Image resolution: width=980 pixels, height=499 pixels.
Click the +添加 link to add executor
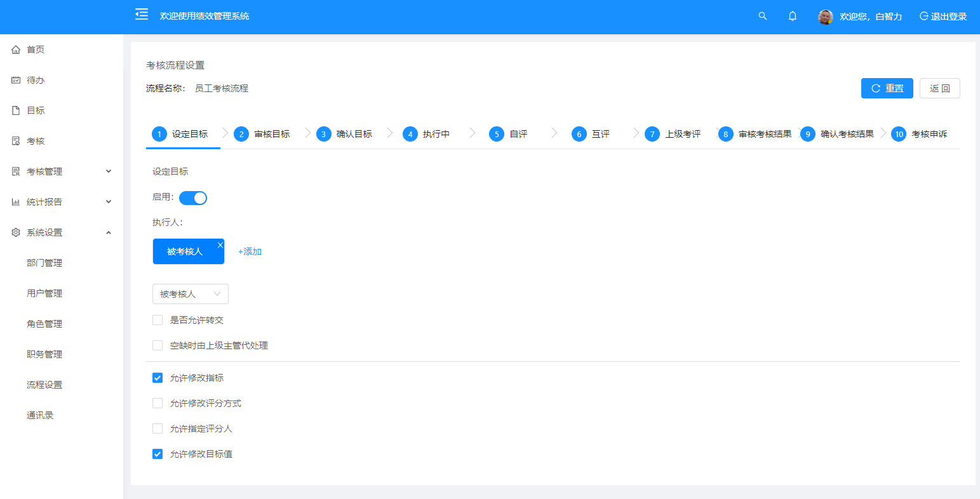pyautogui.click(x=250, y=251)
